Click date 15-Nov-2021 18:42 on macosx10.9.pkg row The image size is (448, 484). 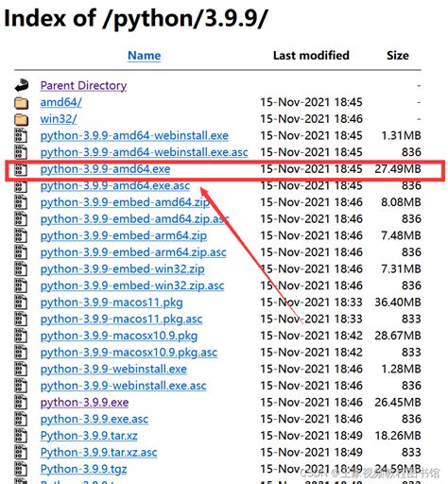[311, 336]
